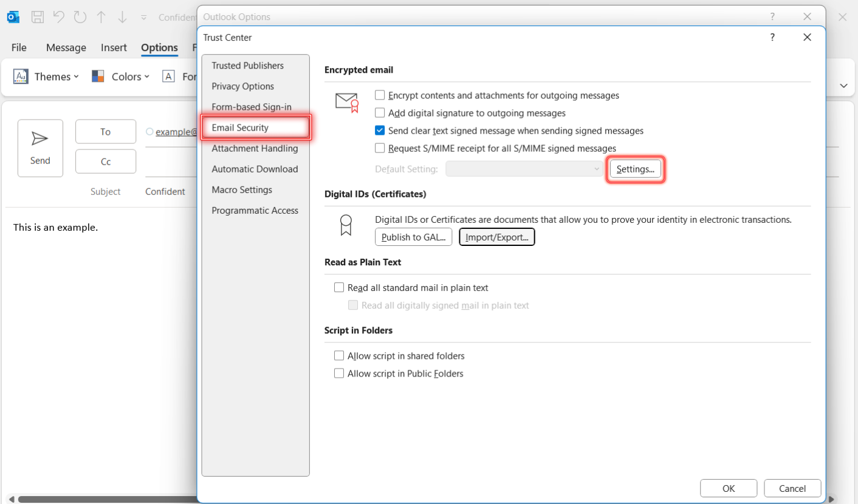Select Macro Settings in Trust Center sidebar
The width and height of the screenshot is (858, 504).
point(241,189)
